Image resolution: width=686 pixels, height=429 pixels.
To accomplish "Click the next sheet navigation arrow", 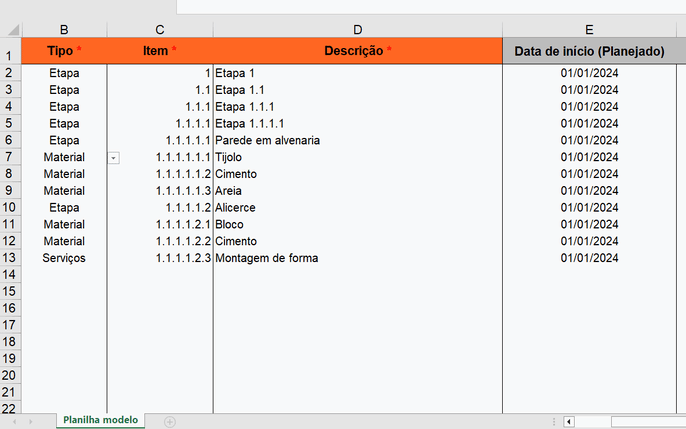I will pos(31,422).
